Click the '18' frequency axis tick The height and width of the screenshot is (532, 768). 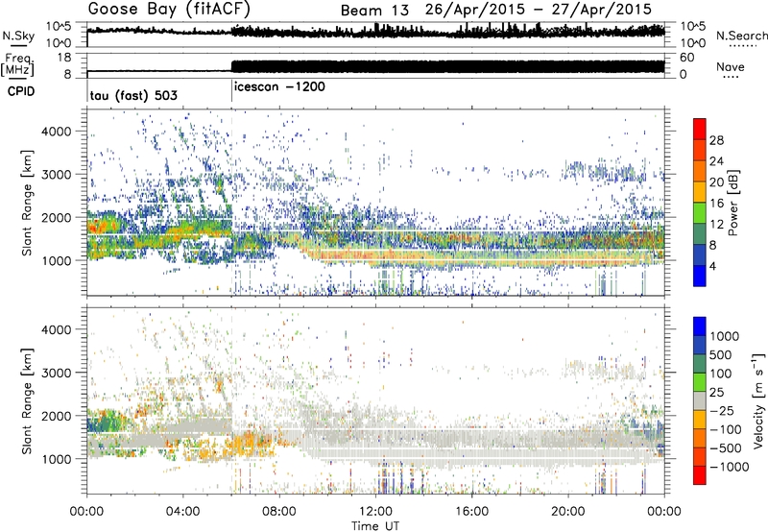click(64, 58)
